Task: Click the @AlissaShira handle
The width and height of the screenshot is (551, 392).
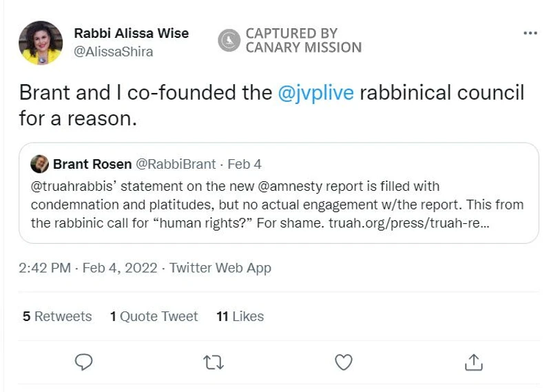Action: point(113,52)
